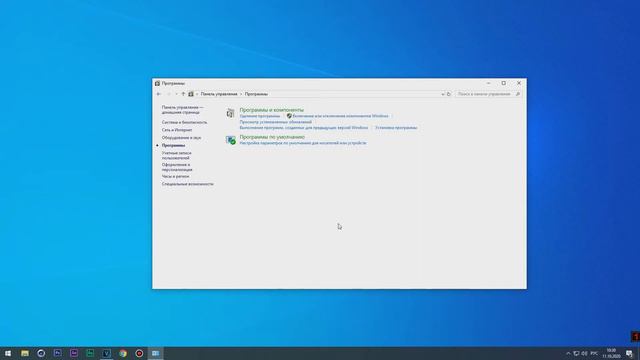Click the search magnifier icon
This screenshot has height=360, width=640.
point(518,94)
